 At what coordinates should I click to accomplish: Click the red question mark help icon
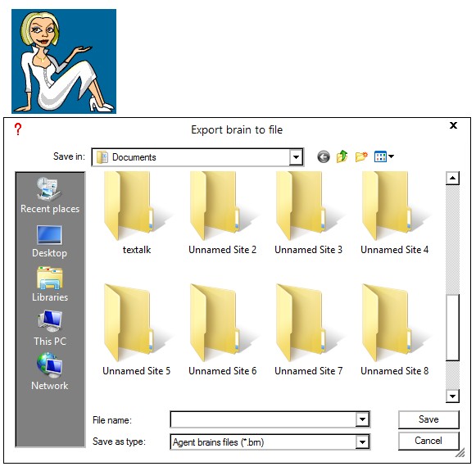18,129
